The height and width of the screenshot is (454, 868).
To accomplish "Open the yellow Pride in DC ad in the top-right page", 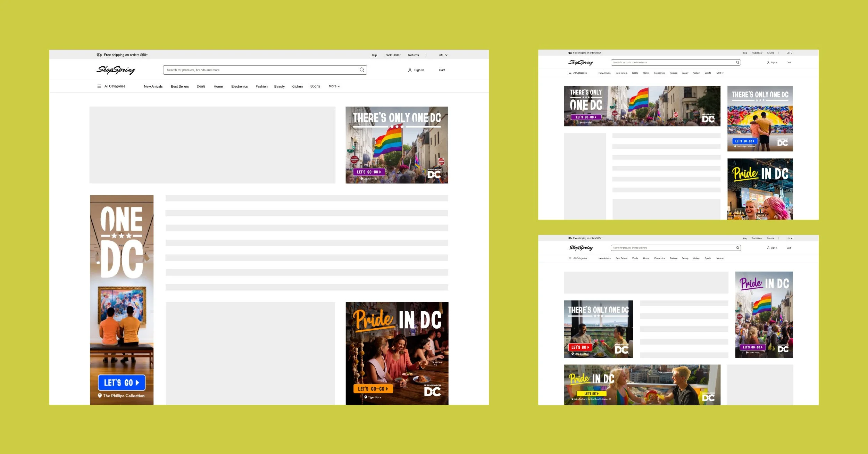I will click(760, 189).
